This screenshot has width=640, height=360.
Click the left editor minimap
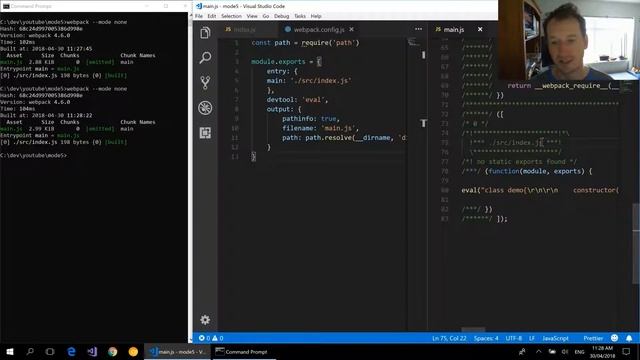pyautogui.click(x=413, y=42)
